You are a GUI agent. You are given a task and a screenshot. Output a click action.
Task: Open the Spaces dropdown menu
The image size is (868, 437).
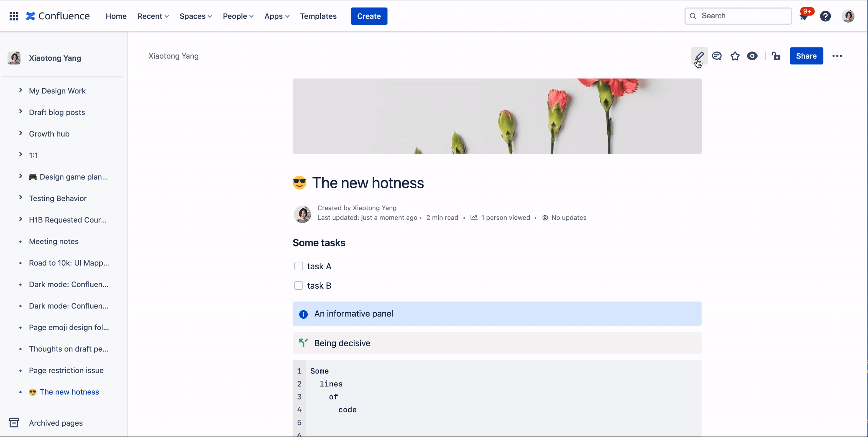[196, 16]
